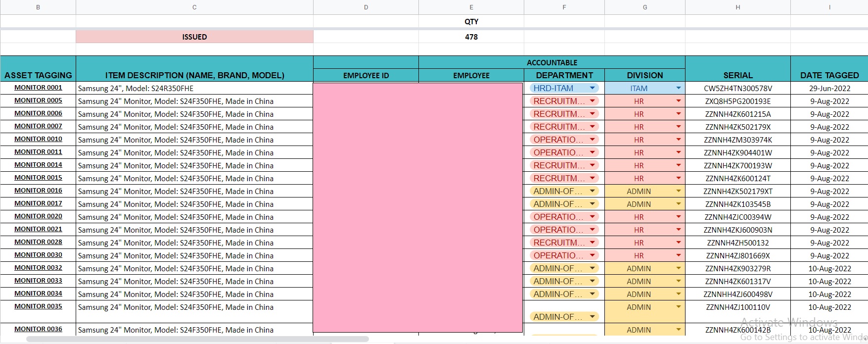Select the cell showing quantity 478
This screenshot has height=344, width=868.
pos(471,37)
